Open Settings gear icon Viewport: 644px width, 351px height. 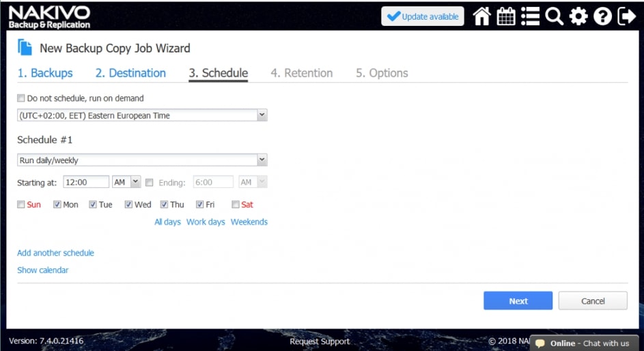click(578, 16)
